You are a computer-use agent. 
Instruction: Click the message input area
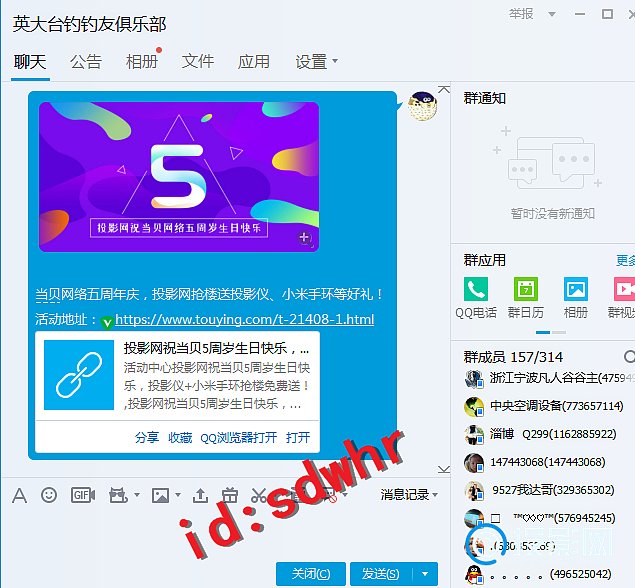pos(225,533)
